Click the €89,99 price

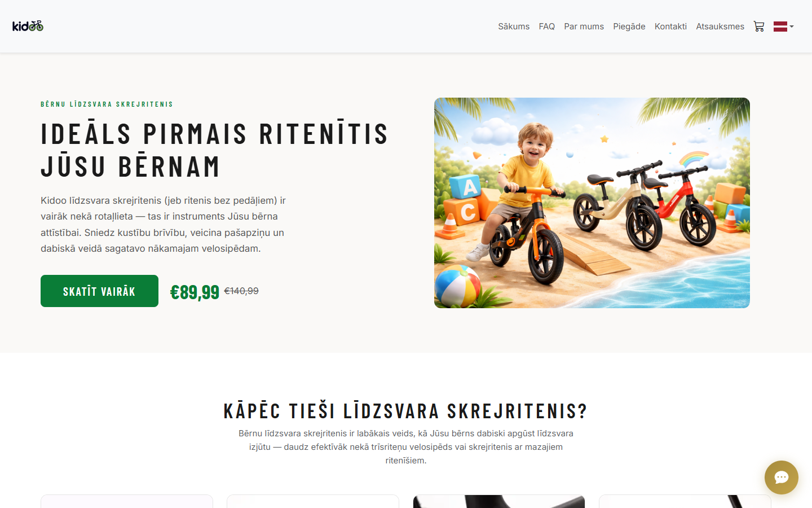[195, 292]
